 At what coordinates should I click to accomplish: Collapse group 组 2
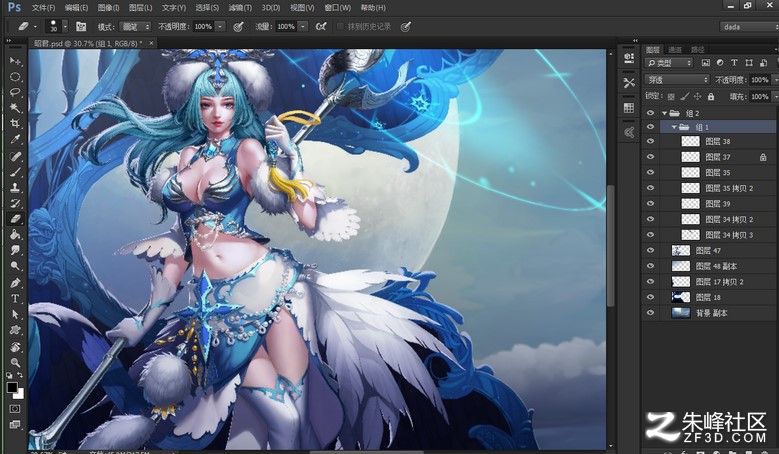664,113
